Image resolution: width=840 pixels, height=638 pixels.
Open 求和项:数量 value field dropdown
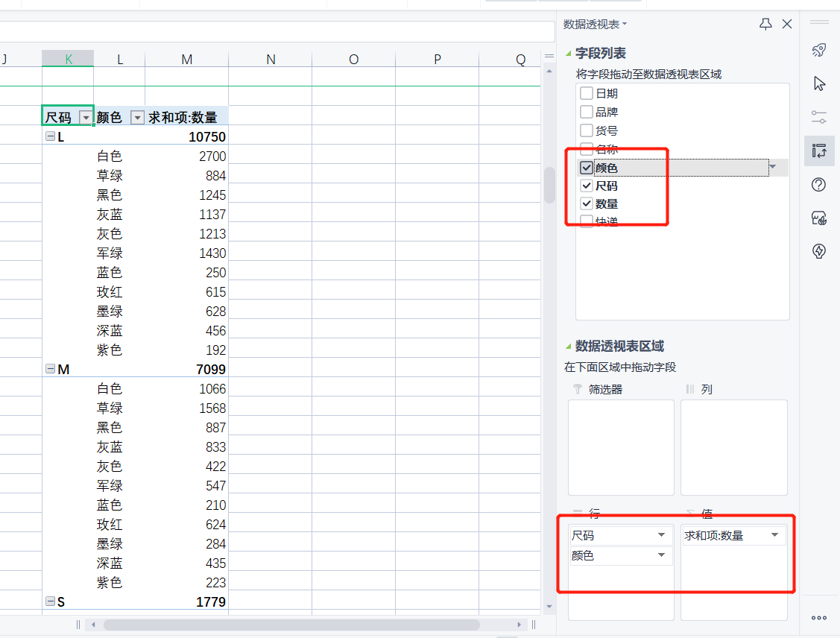coord(774,535)
